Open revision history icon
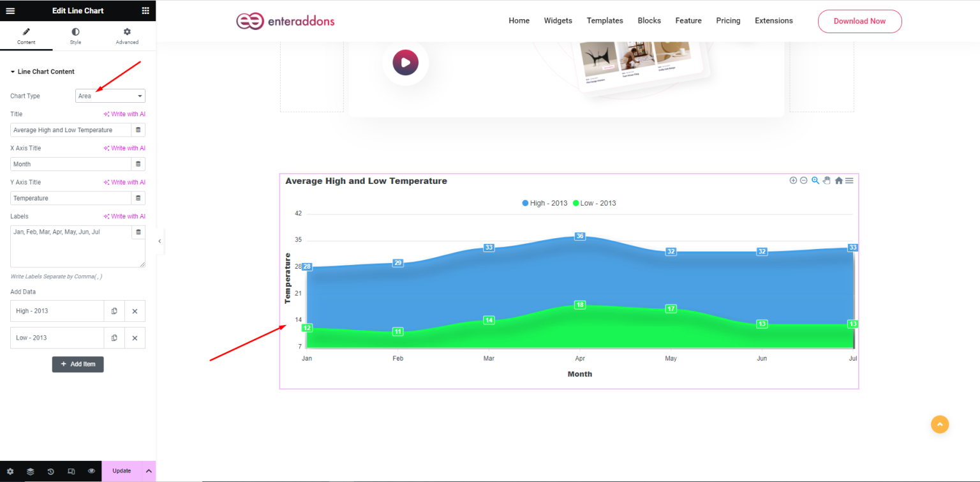980x482 pixels. [x=51, y=471]
